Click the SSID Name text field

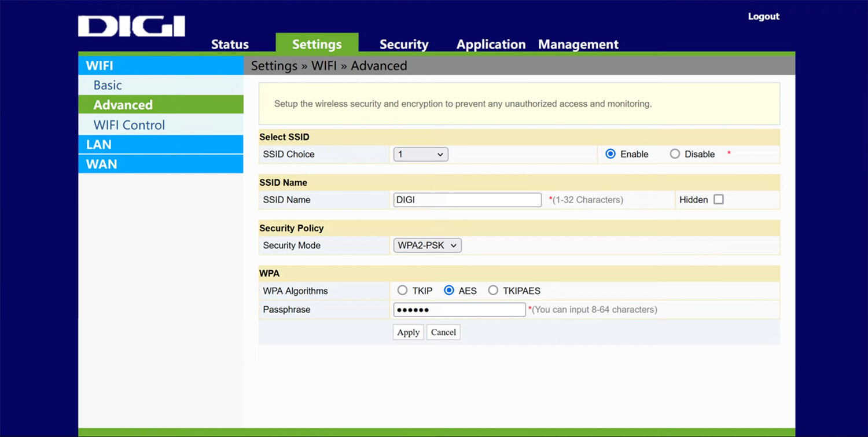(x=467, y=200)
